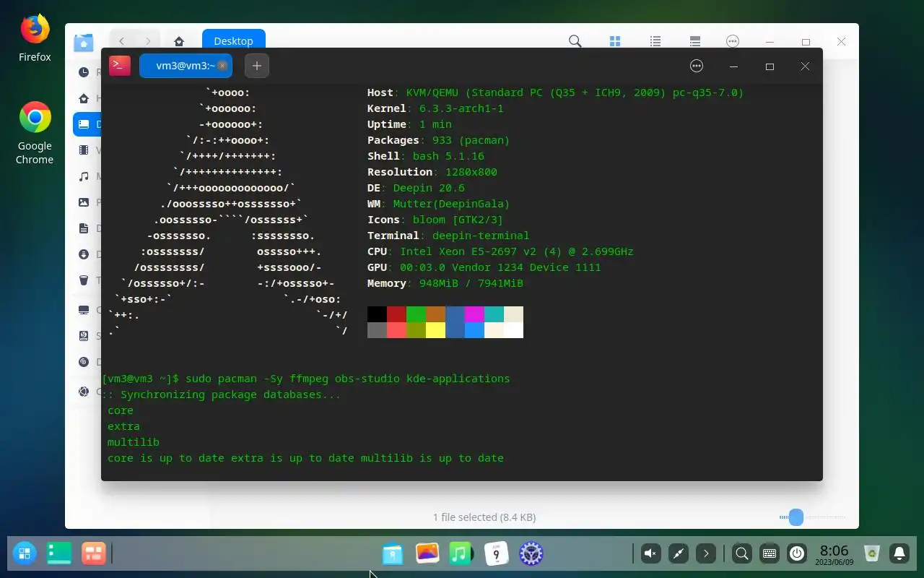The image size is (924, 578).
Task: Open the calendar app in the dock
Action: pyautogui.click(x=496, y=553)
